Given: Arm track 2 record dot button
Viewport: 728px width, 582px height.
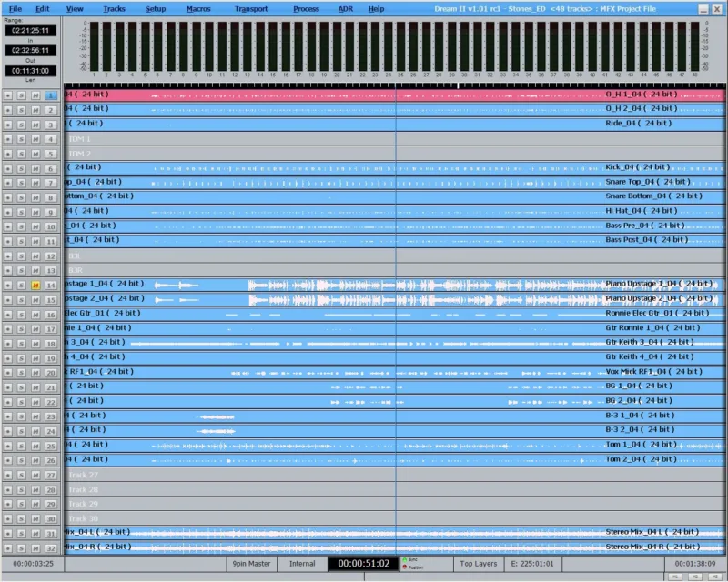Looking at the screenshot, I should click(x=8, y=110).
